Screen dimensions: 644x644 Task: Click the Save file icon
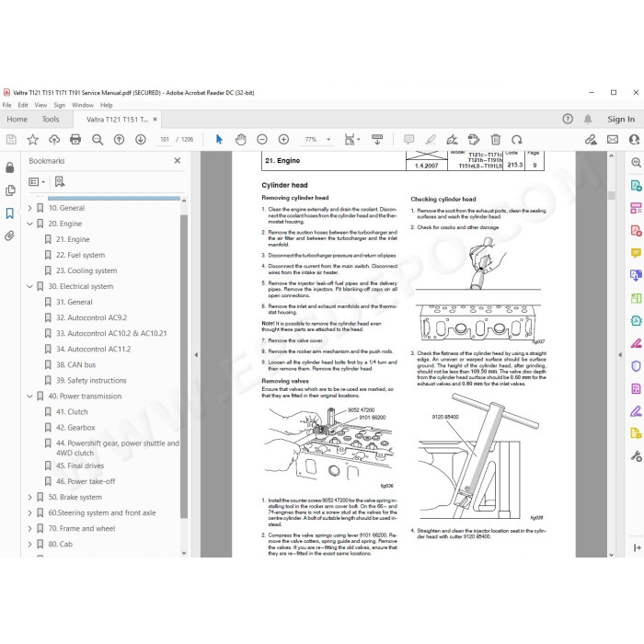click(11, 140)
